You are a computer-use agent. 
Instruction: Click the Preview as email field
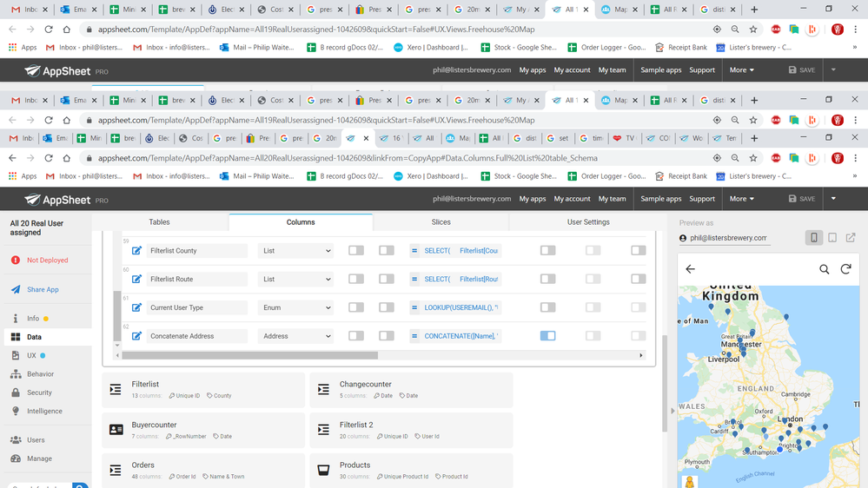tap(728, 238)
